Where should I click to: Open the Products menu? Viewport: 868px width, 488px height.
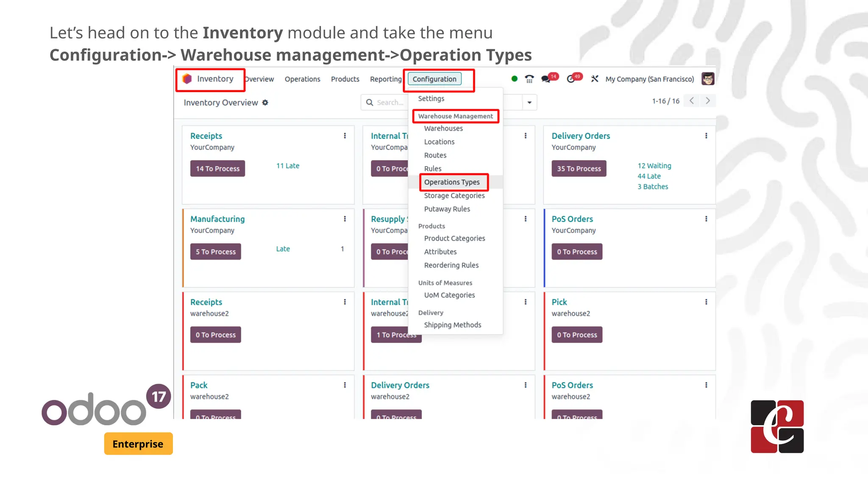pyautogui.click(x=345, y=79)
